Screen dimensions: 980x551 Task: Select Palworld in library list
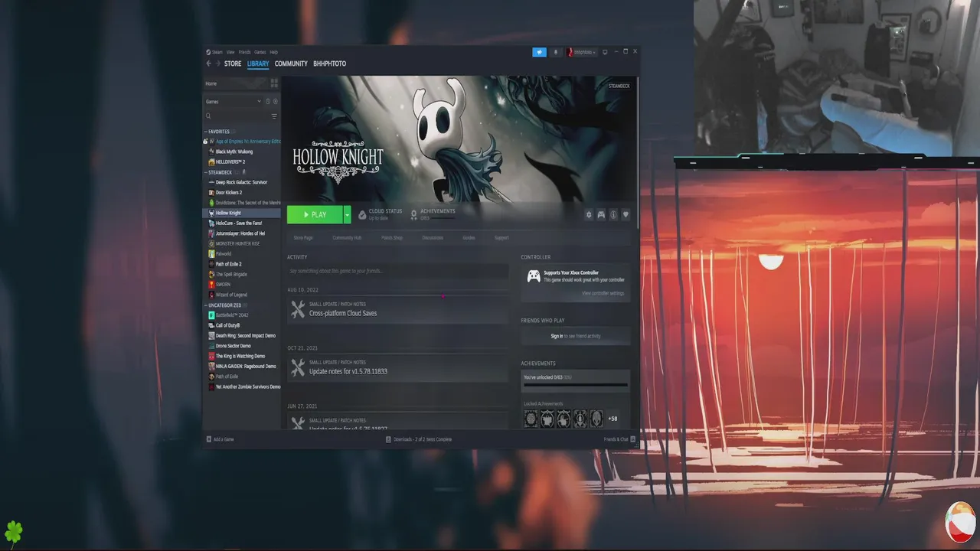(223, 253)
